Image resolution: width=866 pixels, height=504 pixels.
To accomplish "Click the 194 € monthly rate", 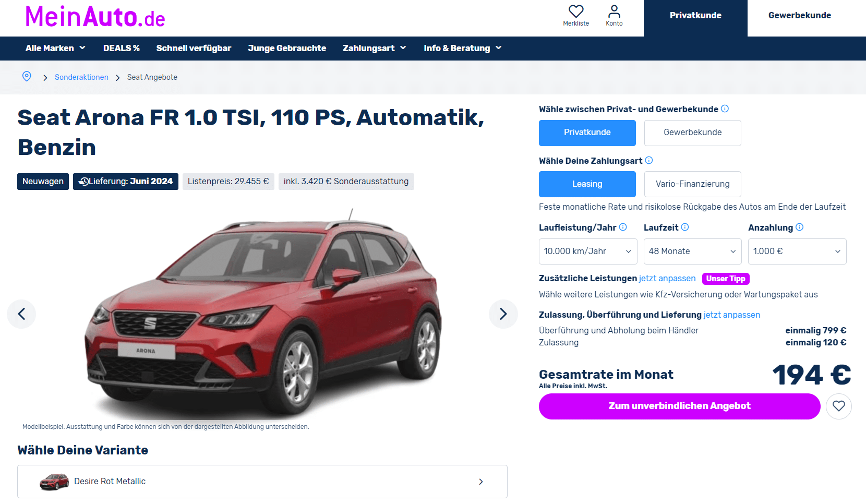I will [811, 375].
